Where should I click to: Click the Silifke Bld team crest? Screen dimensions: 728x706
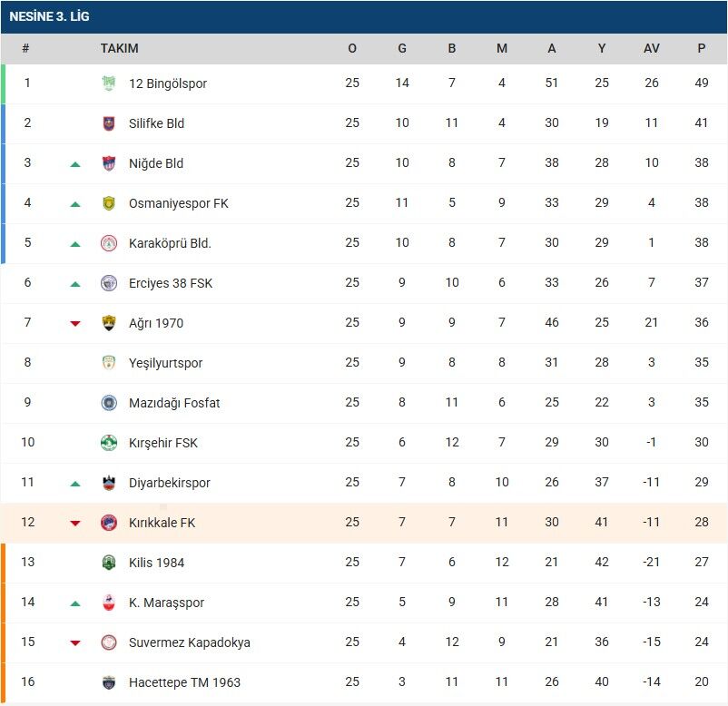[x=109, y=123]
